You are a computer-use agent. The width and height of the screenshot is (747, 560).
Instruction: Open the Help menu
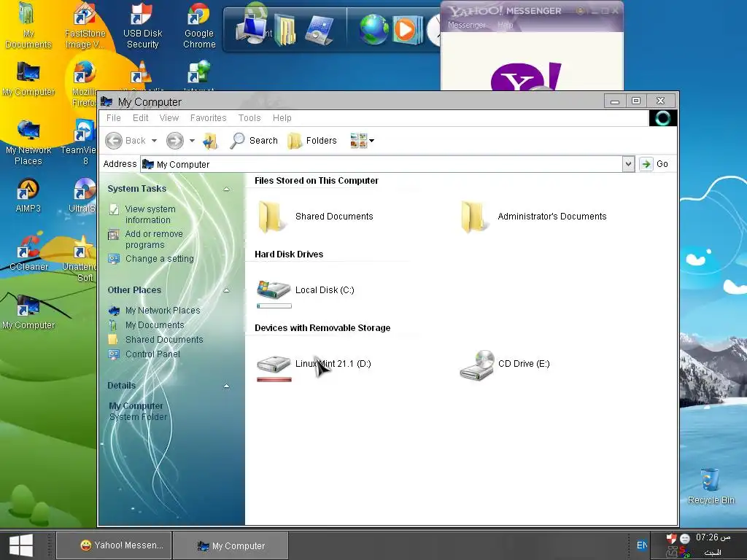(x=282, y=117)
